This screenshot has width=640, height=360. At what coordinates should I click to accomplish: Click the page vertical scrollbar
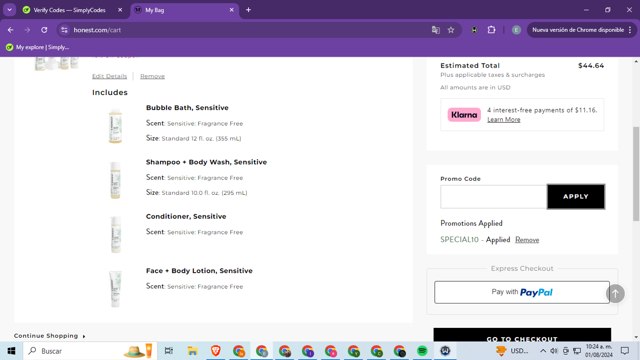(636, 173)
